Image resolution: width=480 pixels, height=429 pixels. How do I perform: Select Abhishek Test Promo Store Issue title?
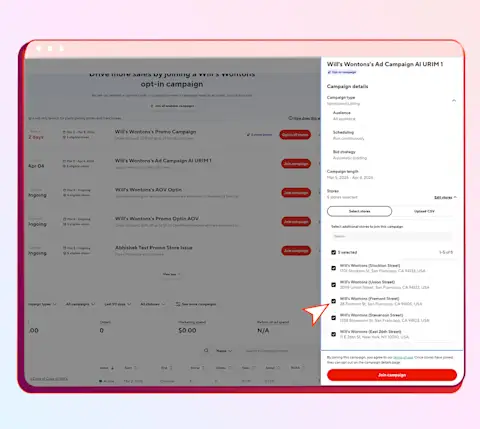tap(154, 248)
